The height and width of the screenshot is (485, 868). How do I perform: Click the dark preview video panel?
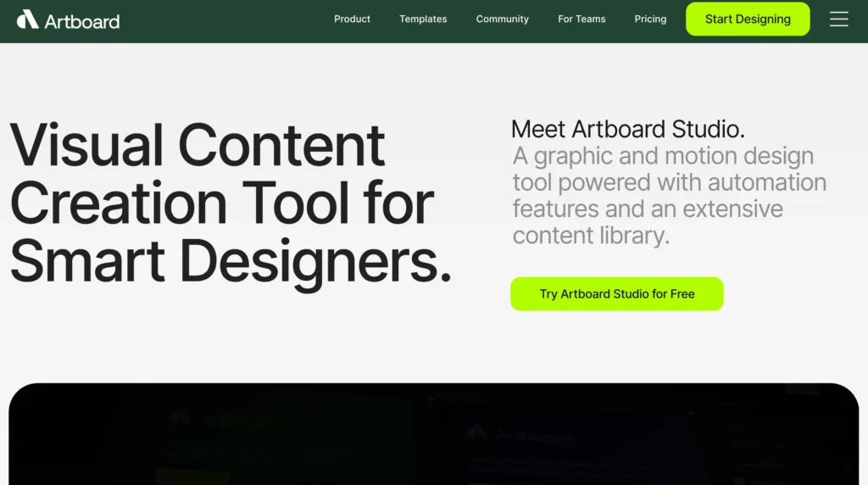pyautogui.click(x=434, y=434)
